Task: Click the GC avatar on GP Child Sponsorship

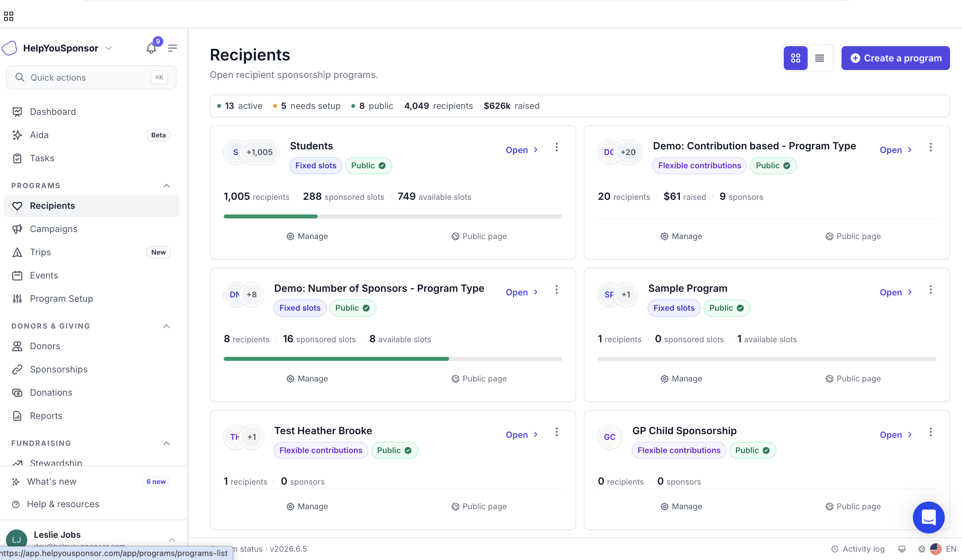Action: point(610,437)
